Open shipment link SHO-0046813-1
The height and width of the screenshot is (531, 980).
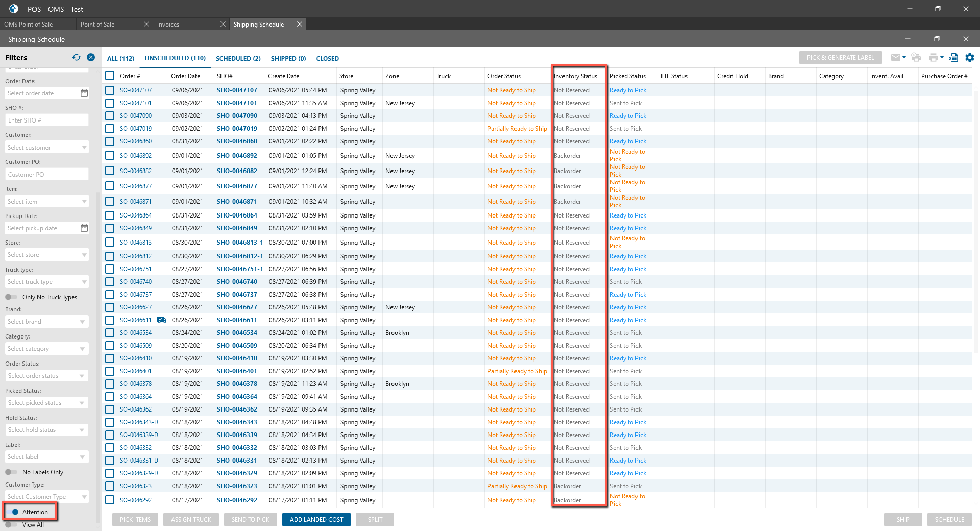pyautogui.click(x=240, y=243)
